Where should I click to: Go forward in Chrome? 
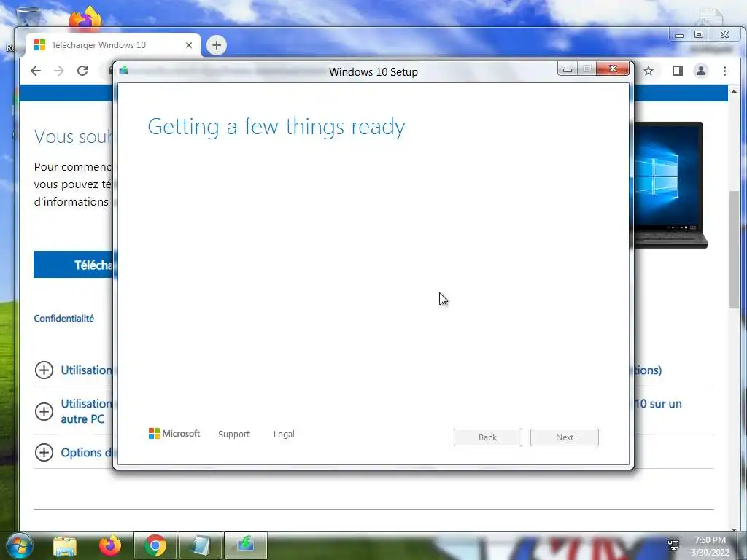[58, 71]
